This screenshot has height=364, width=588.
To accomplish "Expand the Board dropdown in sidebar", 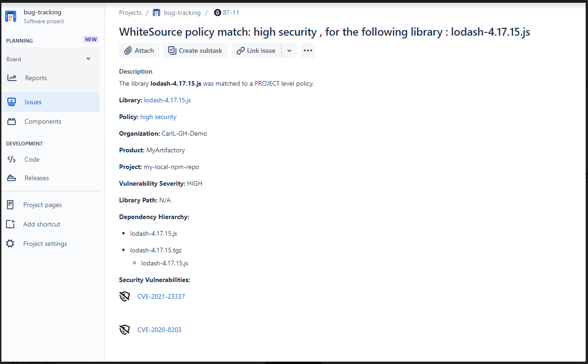I will [x=88, y=59].
